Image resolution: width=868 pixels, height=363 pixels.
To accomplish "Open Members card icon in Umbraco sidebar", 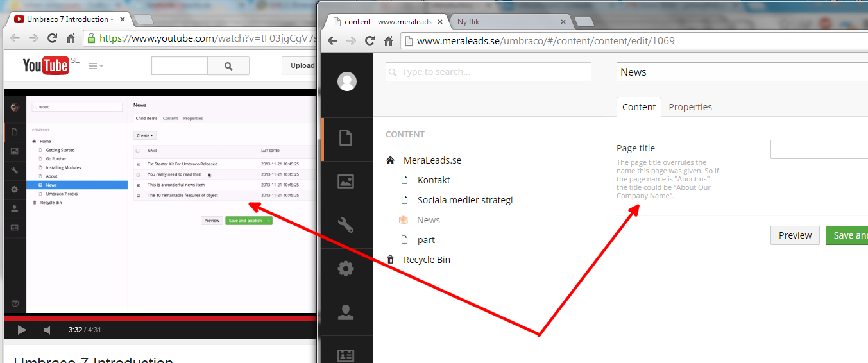I will (x=346, y=355).
